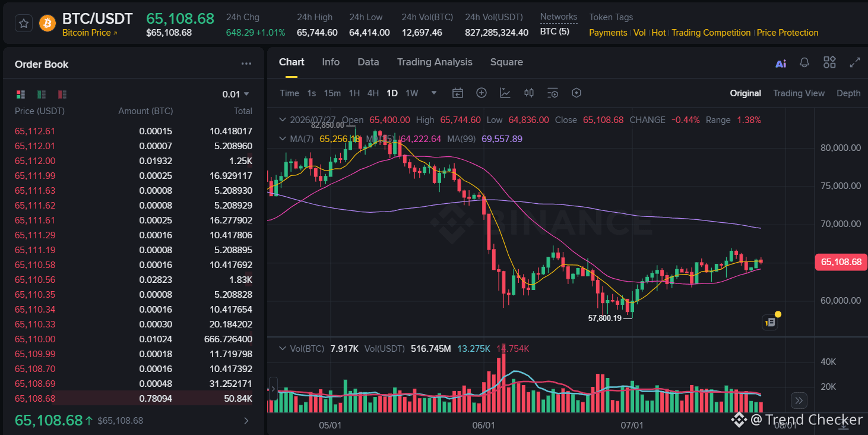Open the 0.01 price precision dropdown
868x435 pixels.
coord(236,94)
